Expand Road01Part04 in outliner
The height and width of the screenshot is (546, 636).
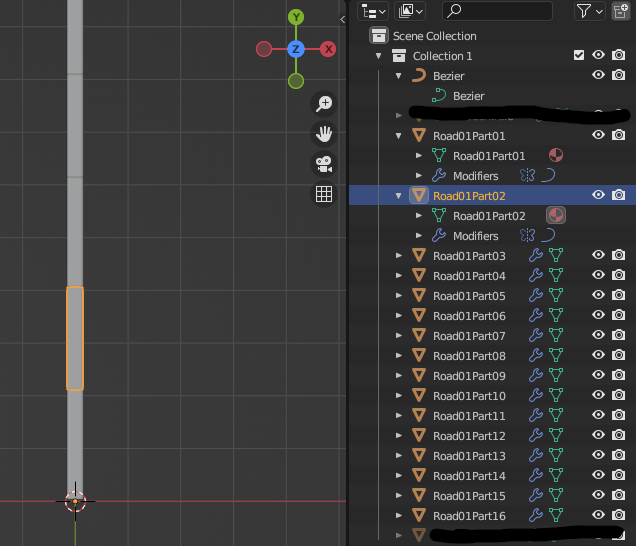coord(399,275)
